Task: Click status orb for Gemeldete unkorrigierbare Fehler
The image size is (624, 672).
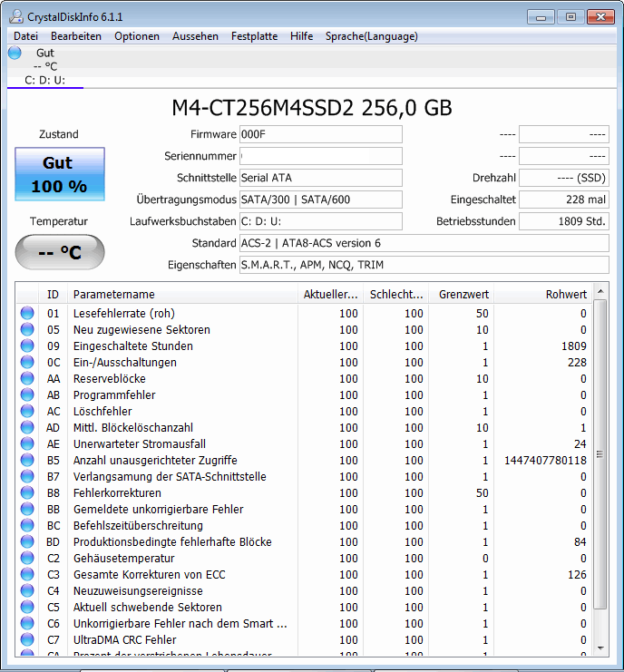Action: click(27, 509)
